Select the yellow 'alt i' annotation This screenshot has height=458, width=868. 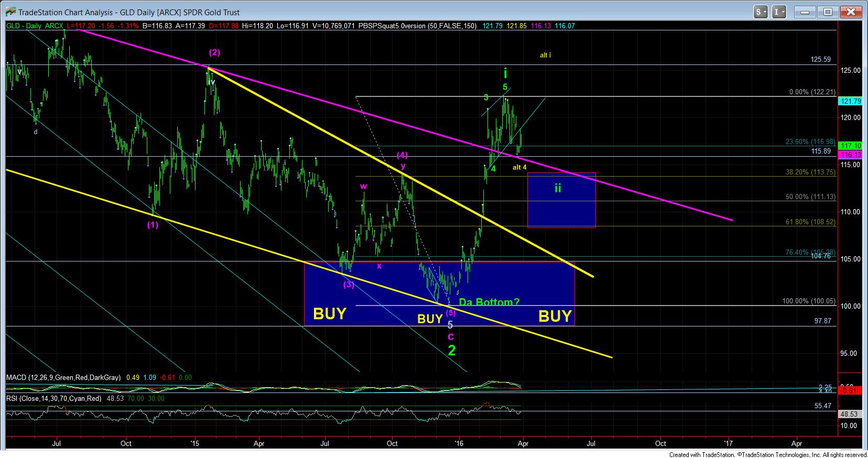pos(545,55)
